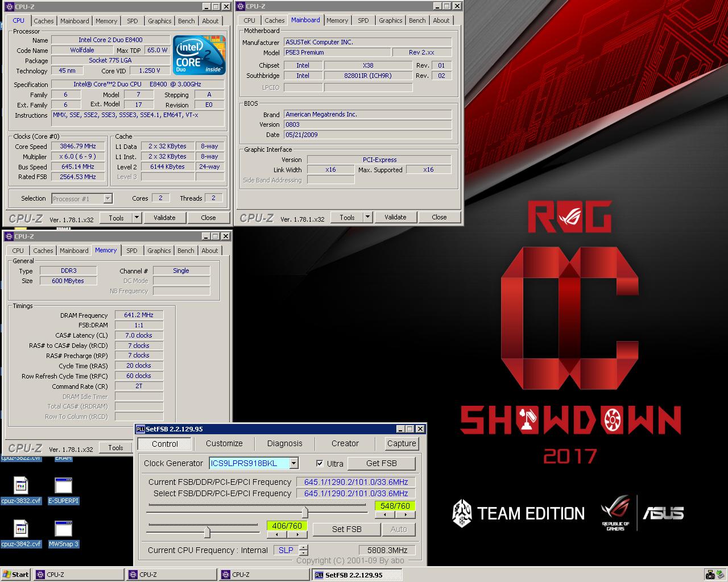Image resolution: width=728 pixels, height=582 pixels.
Task: Click the 5808.3MHz CPU frequency field
Action: coord(387,550)
